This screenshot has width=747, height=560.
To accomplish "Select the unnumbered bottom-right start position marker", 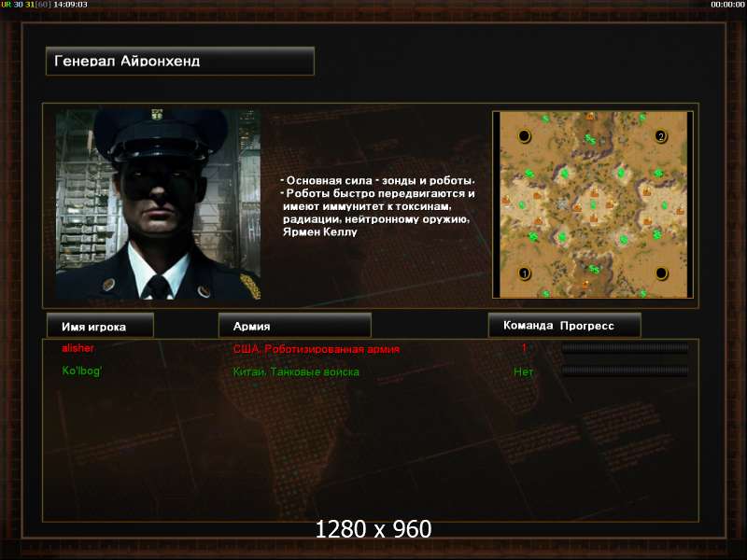I will point(661,273).
